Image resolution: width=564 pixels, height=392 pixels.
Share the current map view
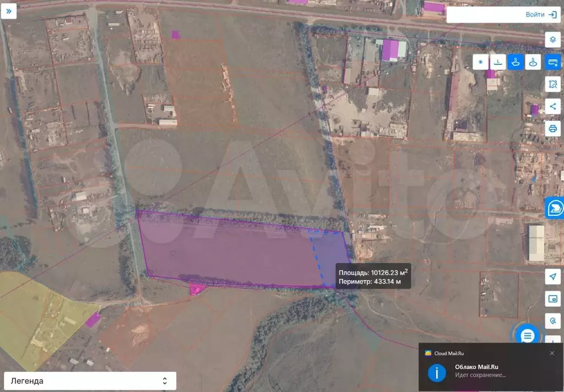[x=553, y=106]
